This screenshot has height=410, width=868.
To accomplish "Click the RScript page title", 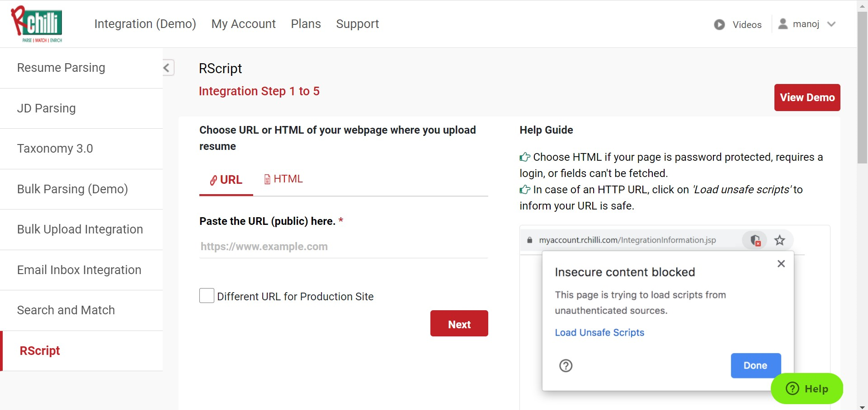I will [220, 69].
